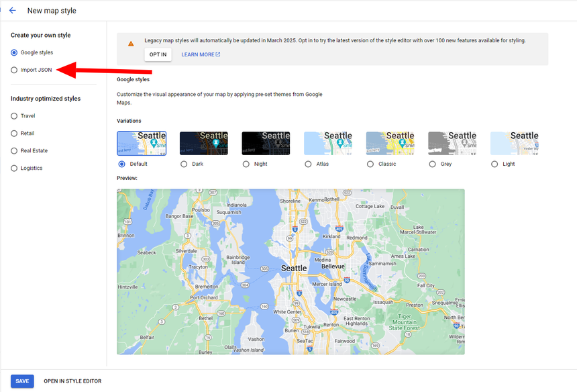Click the Dark variation map thumbnail
The width and height of the screenshot is (577, 392).
click(203, 143)
